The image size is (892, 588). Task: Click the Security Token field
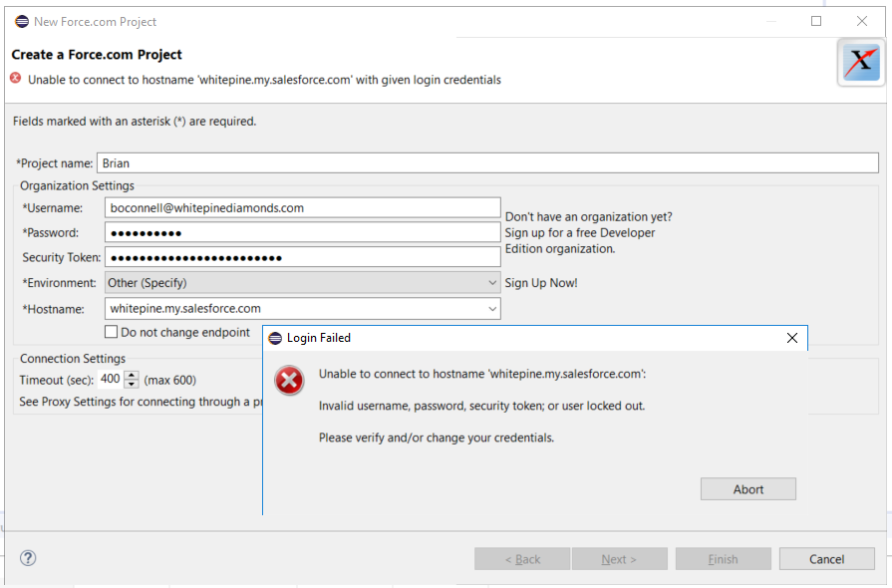[x=303, y=258]
